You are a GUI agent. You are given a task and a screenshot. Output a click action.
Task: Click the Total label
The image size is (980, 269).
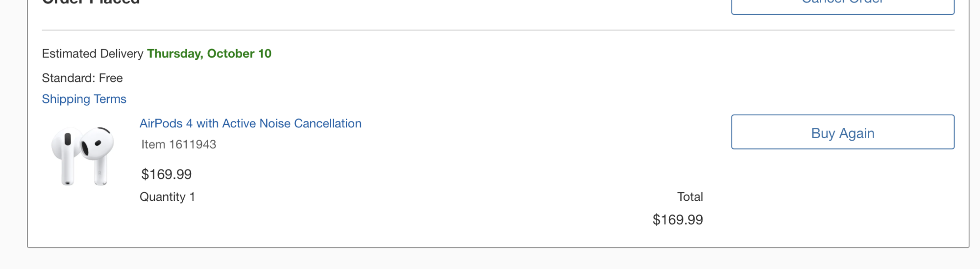click(x=690, y=197)
